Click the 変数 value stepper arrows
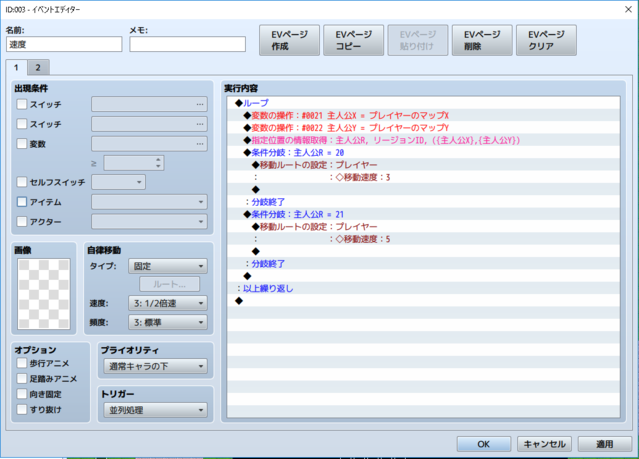Viewport: 639px width, 459px height. 158,163
